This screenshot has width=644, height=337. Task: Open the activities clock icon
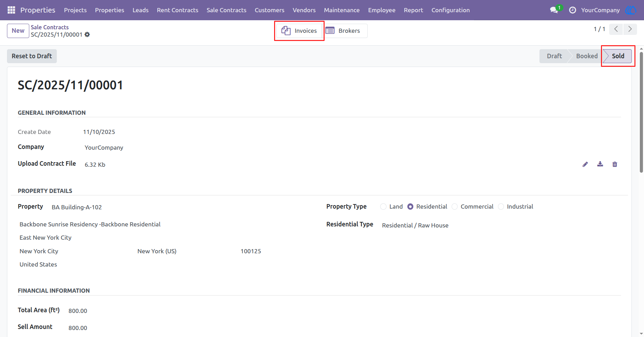[573, 10]
